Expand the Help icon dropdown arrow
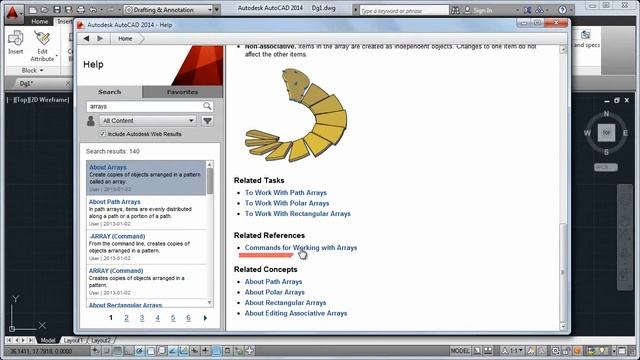Image resolution: width=640 pixels, height=360 pixels. click(x=571, y=10)
